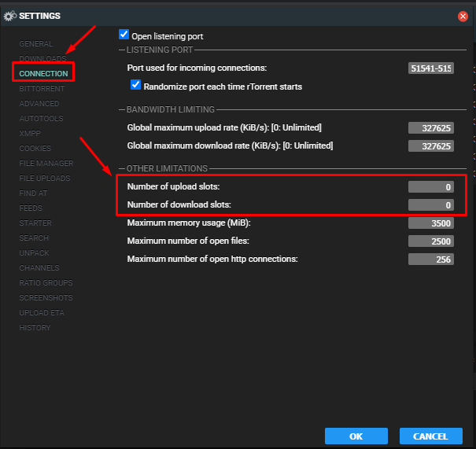Viewport: 476px width, 449px height.
Task: Open the Ratio Groups settings tab
Action: (46, 283)
